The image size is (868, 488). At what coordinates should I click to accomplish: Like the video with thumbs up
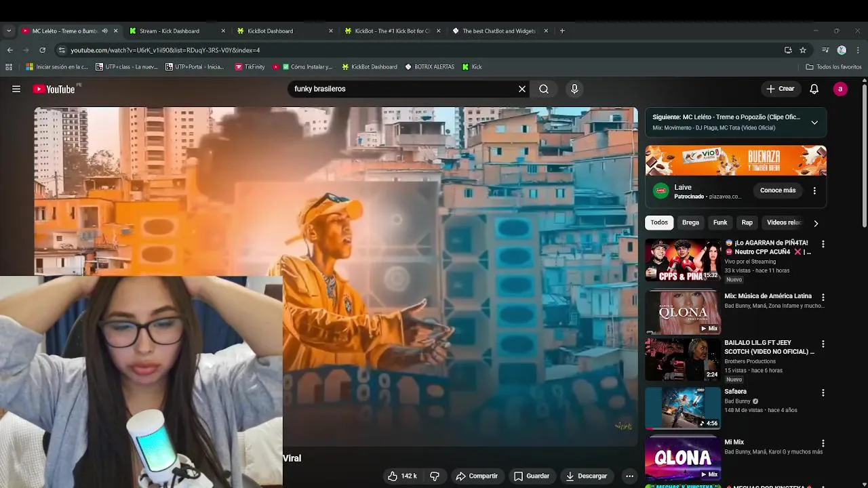[x=402, y=476]
